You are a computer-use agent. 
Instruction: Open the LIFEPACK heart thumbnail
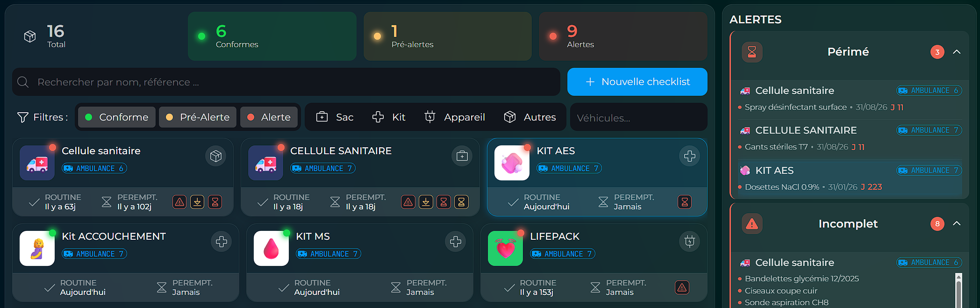[x=506, y=248]
